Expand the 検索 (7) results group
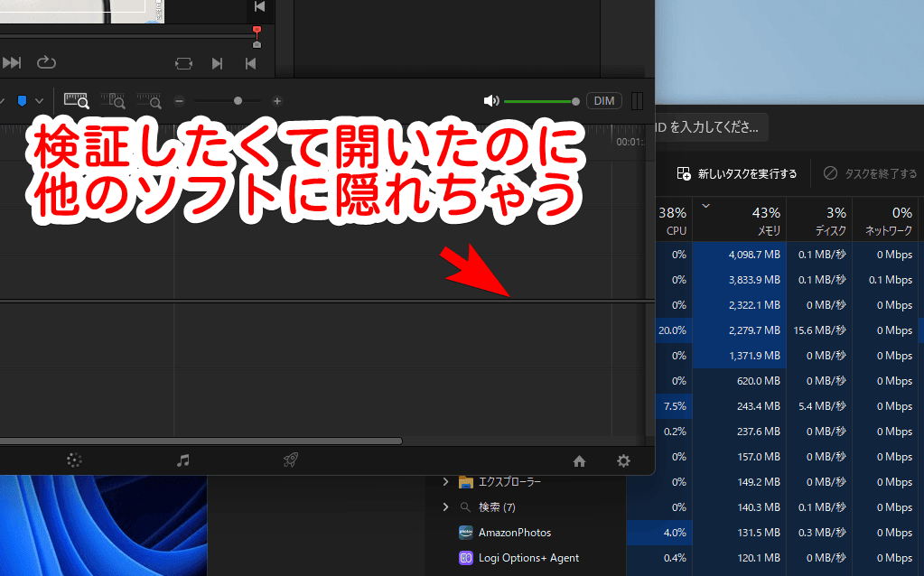This screenshot has height=576, width=924. pos(443,506)
